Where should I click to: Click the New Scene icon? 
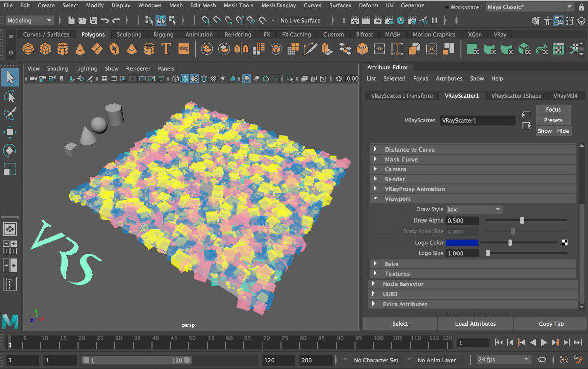pyautogui.click(x=71, y=20)
